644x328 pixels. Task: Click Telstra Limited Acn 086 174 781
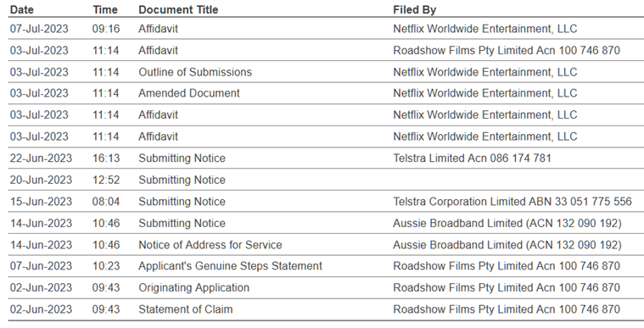[472, 158]
